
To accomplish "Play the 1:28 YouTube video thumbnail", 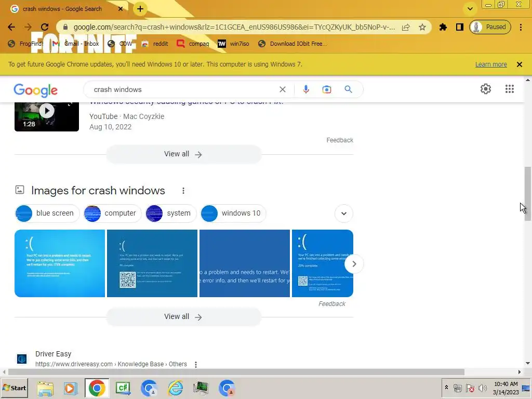I will pyautogui.click(x=47, y=117).
